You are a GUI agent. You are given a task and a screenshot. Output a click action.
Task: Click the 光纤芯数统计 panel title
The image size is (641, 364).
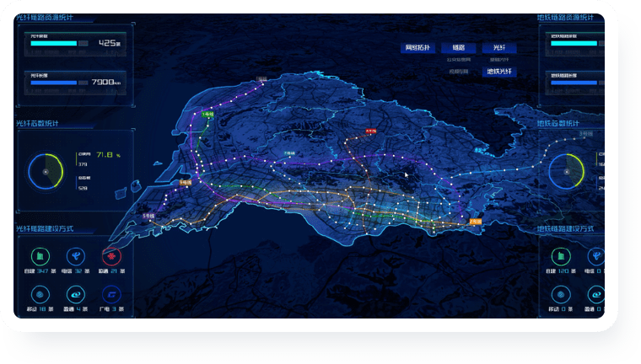[x=37, y=123]
